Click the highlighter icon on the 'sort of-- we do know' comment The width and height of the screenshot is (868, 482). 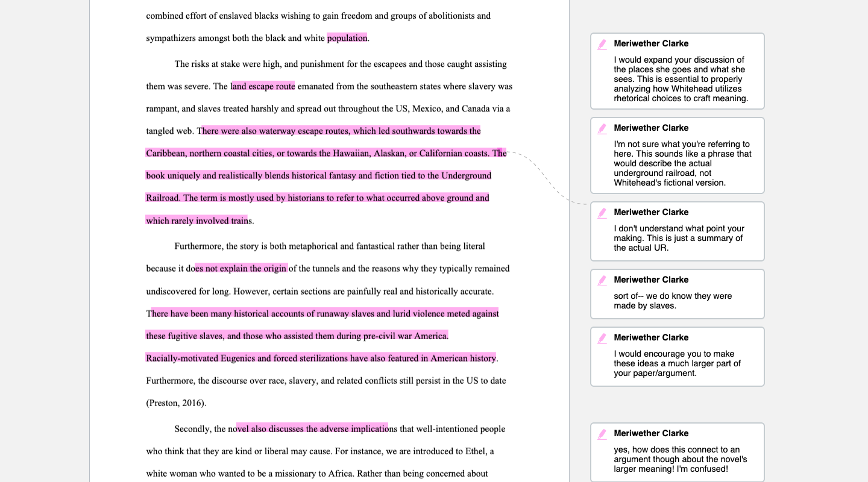[602, 280]
